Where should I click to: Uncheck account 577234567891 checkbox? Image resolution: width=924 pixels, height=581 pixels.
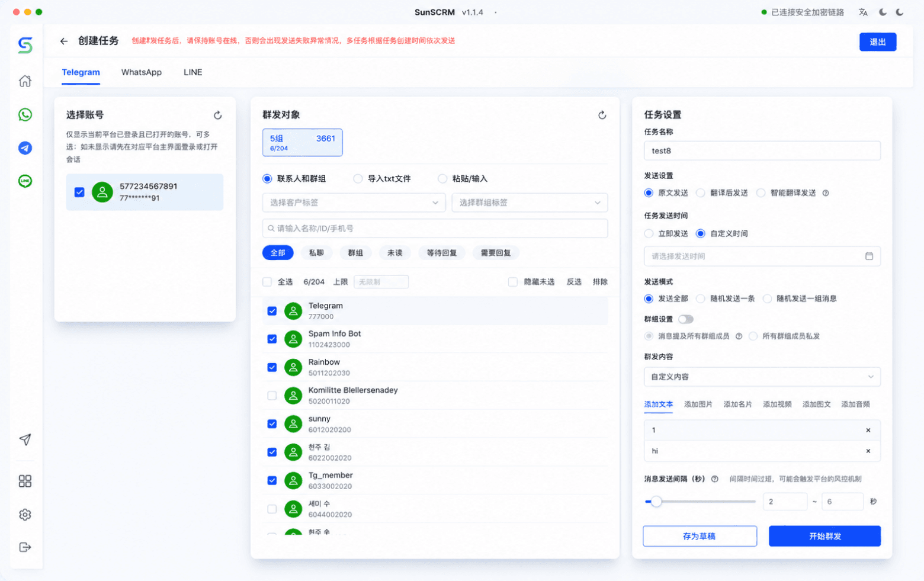point(79,192)
